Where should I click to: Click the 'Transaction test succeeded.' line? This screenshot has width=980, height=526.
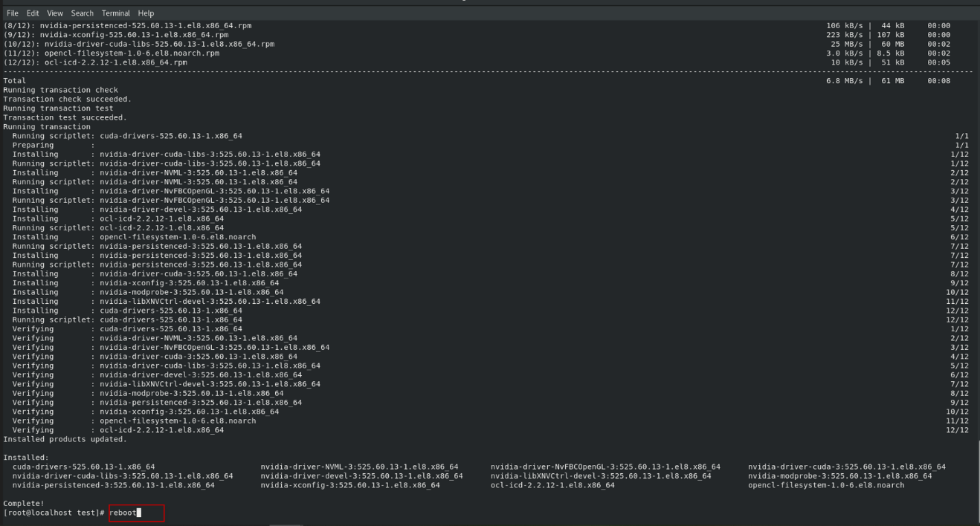65,117
